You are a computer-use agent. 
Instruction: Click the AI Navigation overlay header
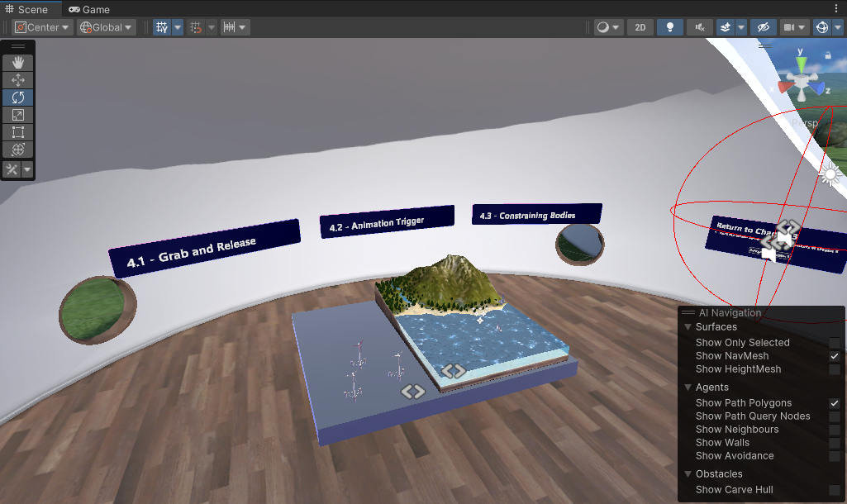click(761, 313)
